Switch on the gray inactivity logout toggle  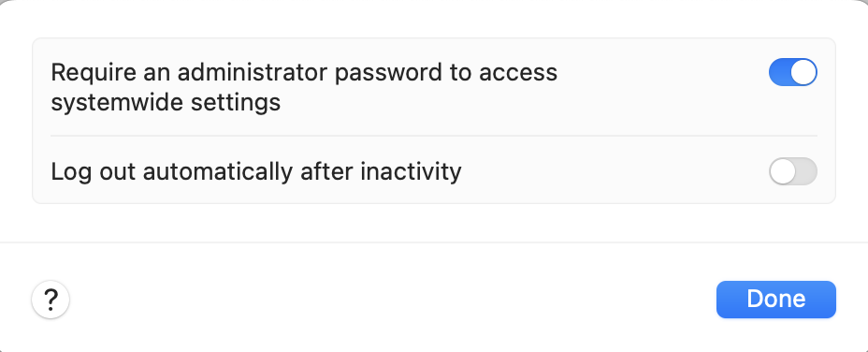(793, 171)
